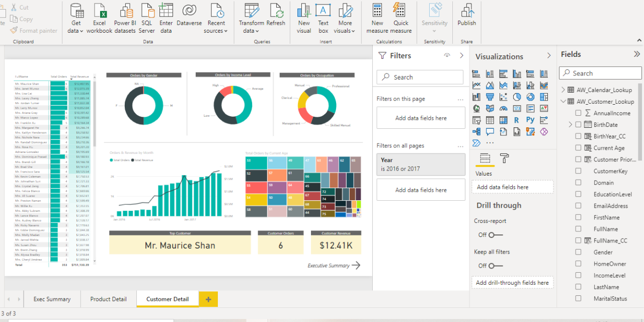Switch to the Product Detail tab
Image resolution: width=644 pixels, height=322 pixels.
click(x=108, y=299)
